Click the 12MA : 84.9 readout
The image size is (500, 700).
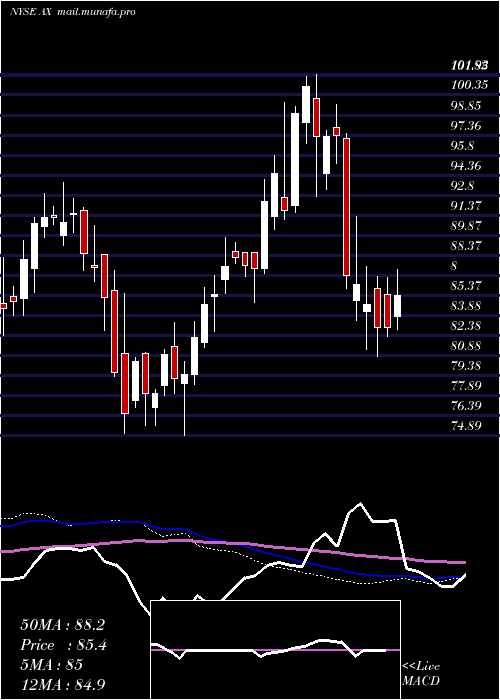(62, 685)
